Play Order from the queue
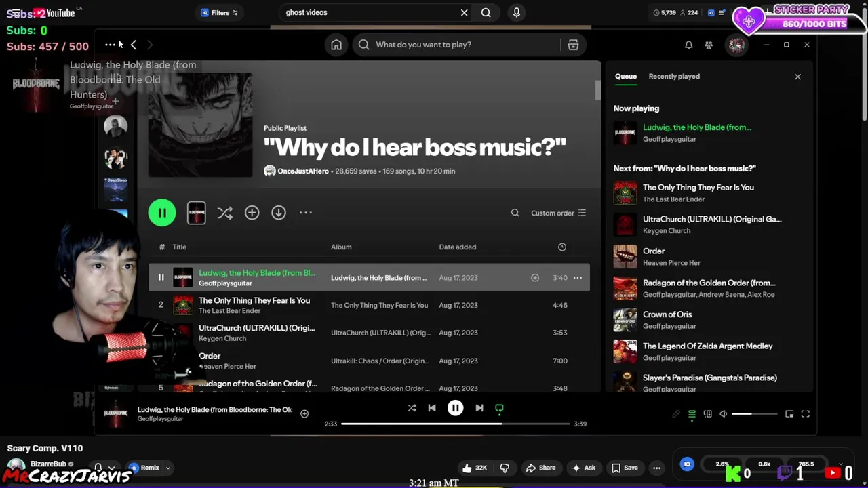The width and height of the screenshot is (868, 488). click(705, 257)
